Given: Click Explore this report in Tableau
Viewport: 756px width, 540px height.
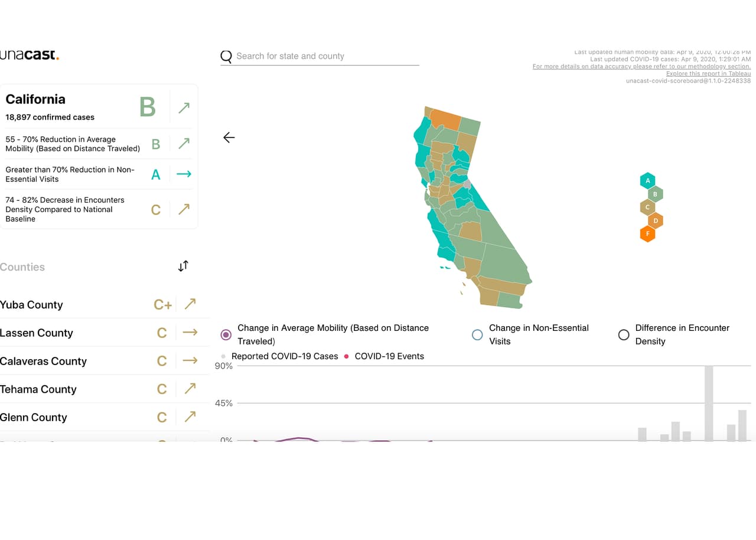Looking at the screenshot, I should pos(708,74).
